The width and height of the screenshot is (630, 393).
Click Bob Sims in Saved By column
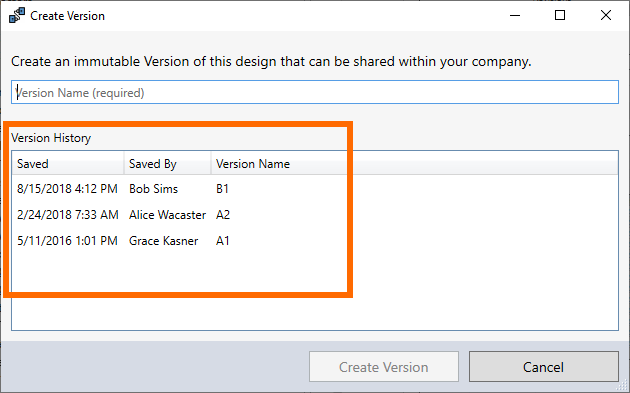[x=153, y=188]
